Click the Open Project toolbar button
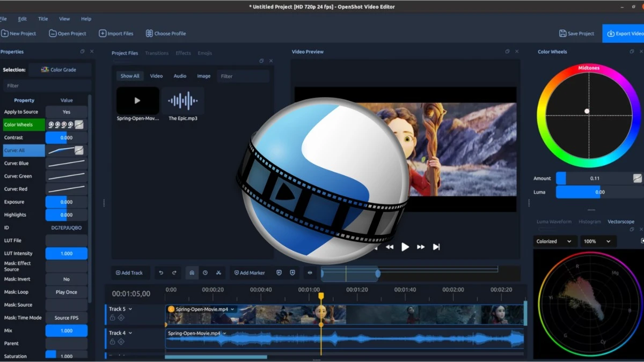 point(68,33)
